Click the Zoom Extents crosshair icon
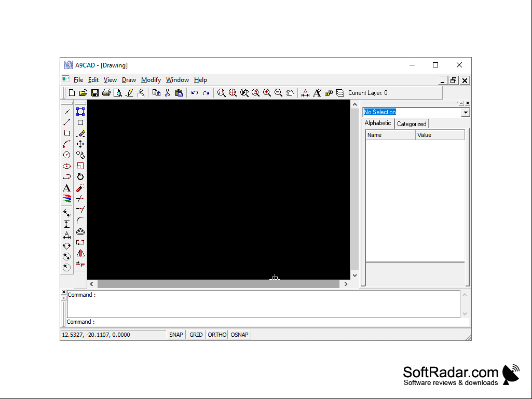This screenshot has width=532, height=399. [233, 93]
